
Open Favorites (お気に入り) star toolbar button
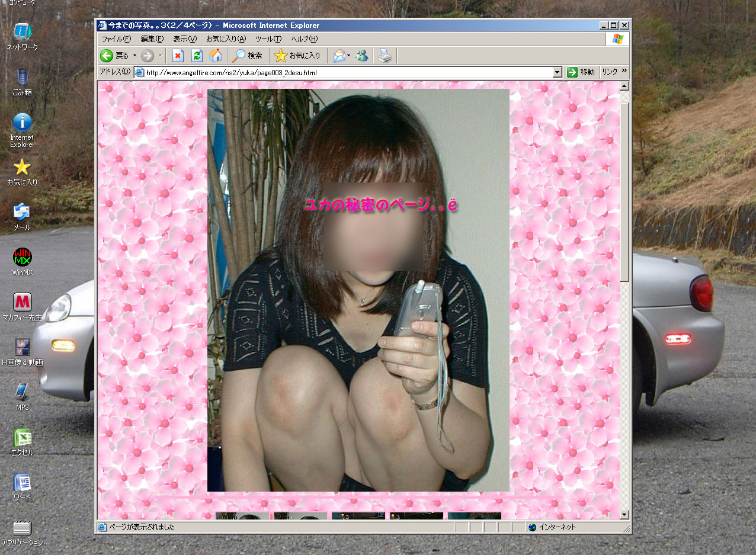(x=298, y=56)
